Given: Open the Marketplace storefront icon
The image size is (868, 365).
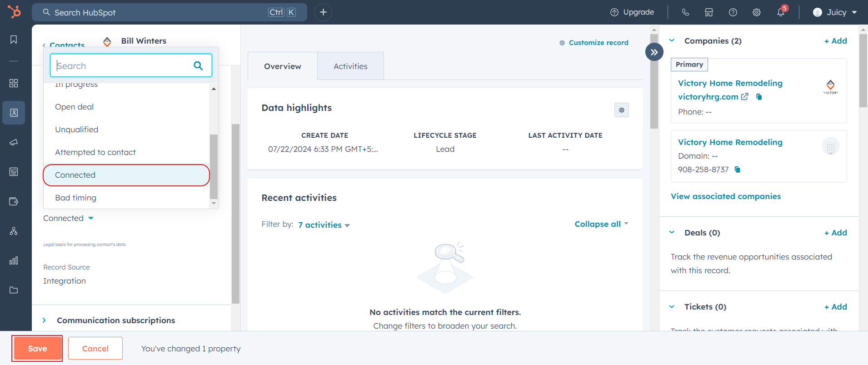Looking at the screenshot, I should [x=709, y=12].
